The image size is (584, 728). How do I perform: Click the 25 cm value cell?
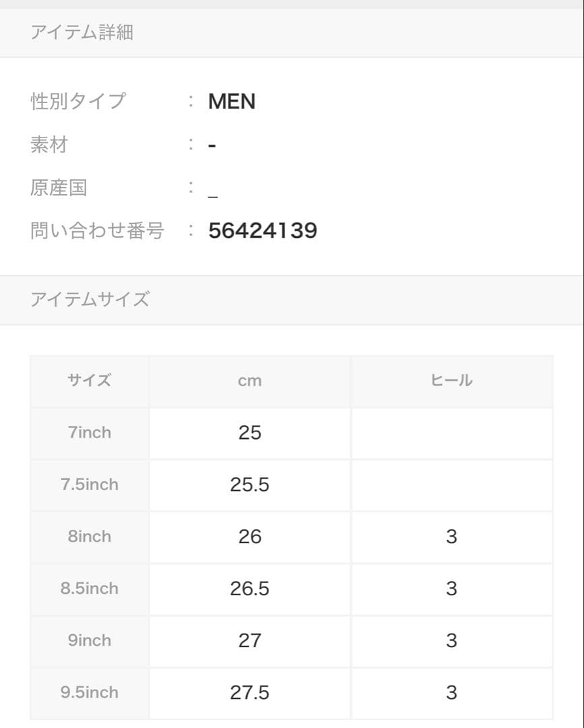[x=249, y=433]
